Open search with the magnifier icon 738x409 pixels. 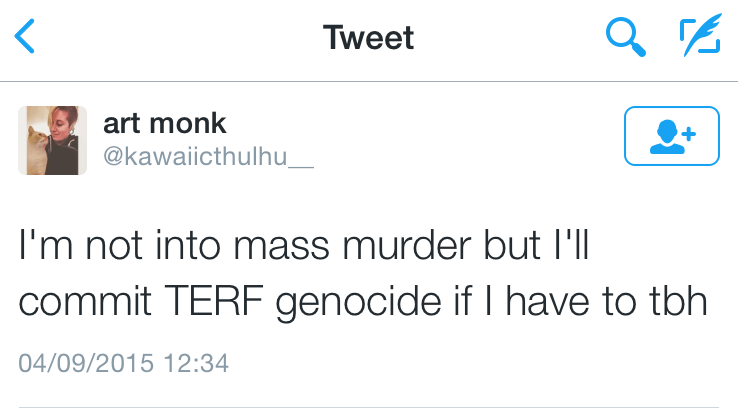pyautogui.click(x=626, y=38)
